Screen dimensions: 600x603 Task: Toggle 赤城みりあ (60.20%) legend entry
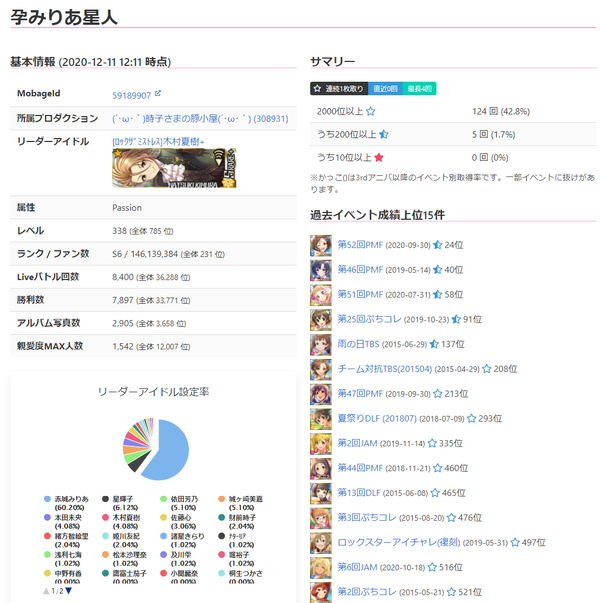[x=66, y=503]
